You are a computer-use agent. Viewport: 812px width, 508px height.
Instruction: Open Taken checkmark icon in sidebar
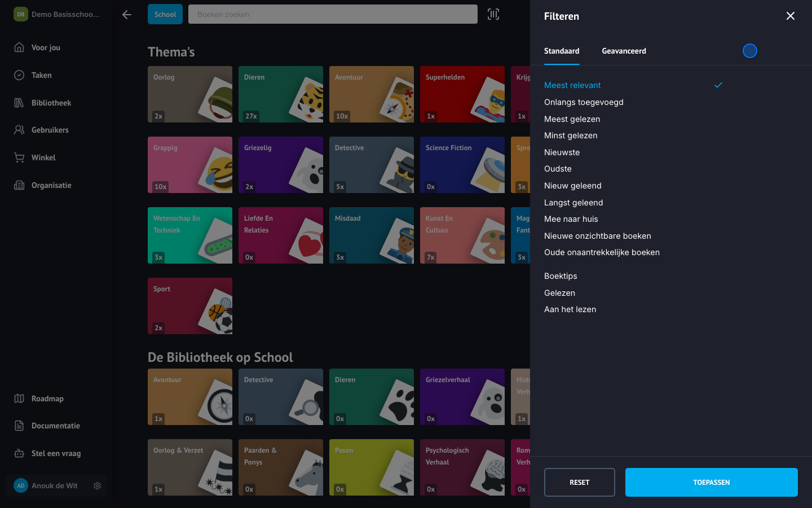point(19,75)
